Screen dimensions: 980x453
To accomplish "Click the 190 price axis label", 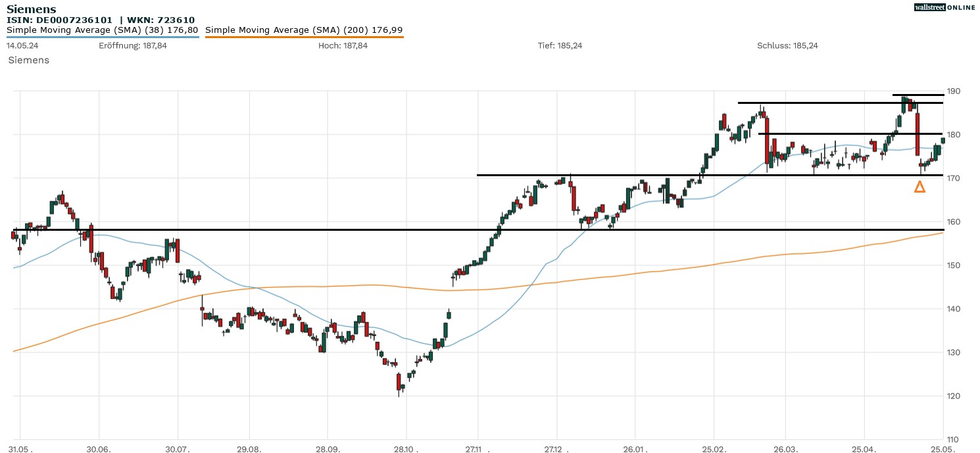I will click(954, 91).
